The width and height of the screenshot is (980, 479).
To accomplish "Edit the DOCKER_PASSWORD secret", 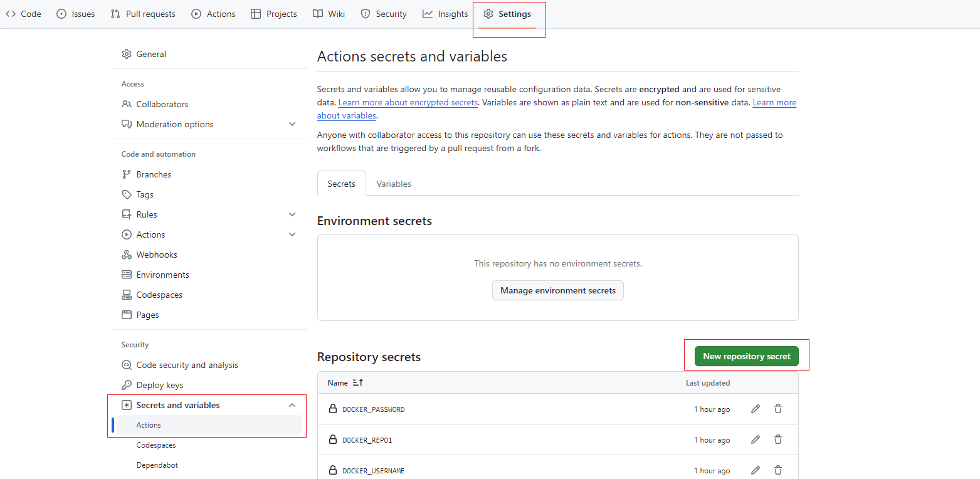I will coord(756,409).
